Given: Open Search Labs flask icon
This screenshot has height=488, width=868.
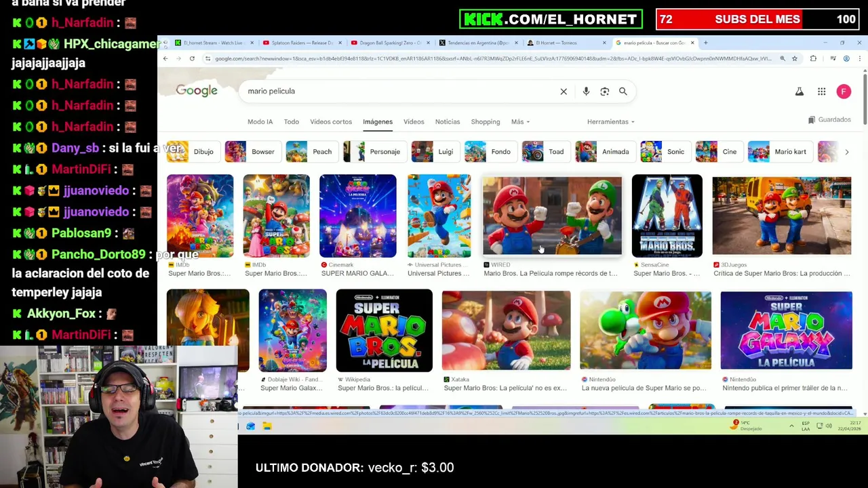Looking at the screenshot, I should tap(800, 91).
